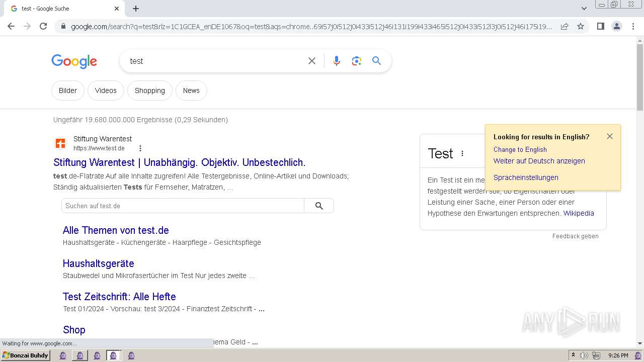Viewport: 644px width, 362px height.
Task: Open 'Alle Themen von test.de' link
Action: pyautogui.click(x=116, y=230)
